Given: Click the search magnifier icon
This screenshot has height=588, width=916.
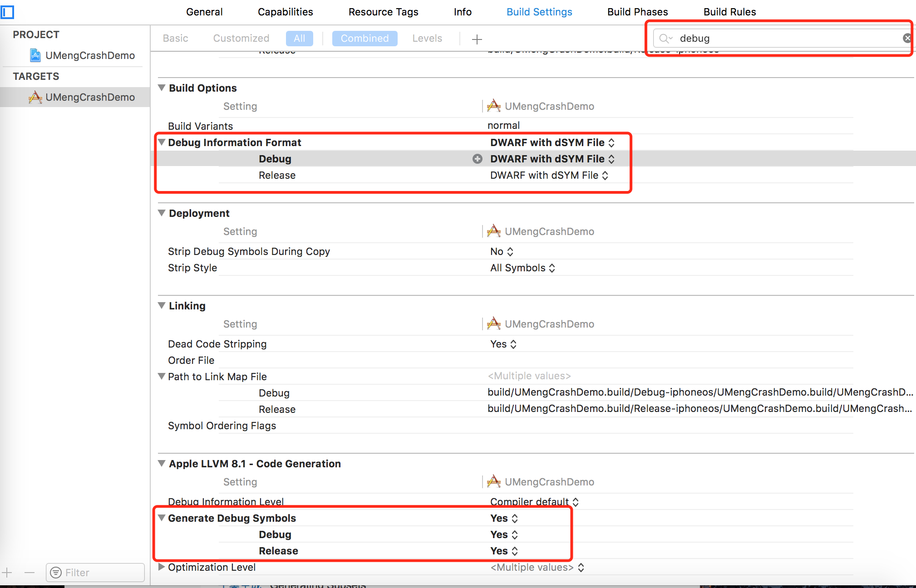Looking at the screenshot, I should 665,39.
